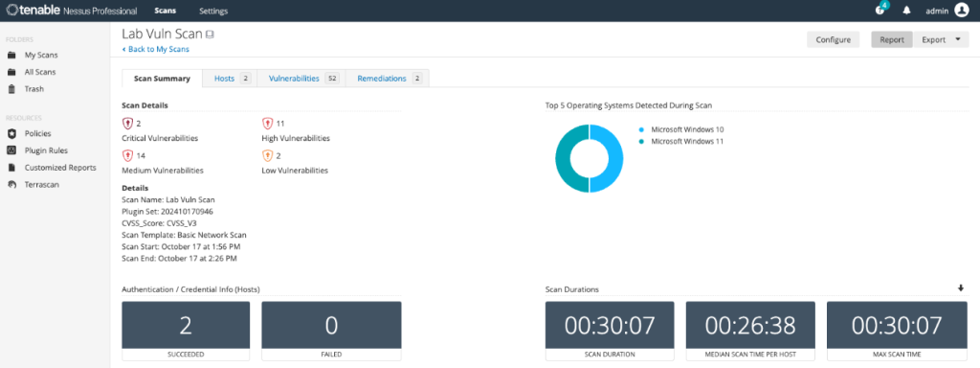Click the Medium Vulnerabilities shield icon

127,155
